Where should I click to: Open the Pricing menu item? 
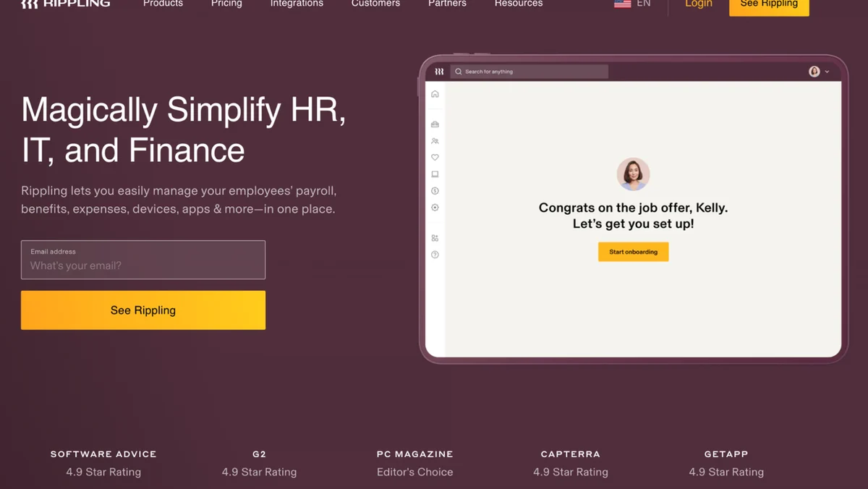pyautogui.click(x=226, y=4)
